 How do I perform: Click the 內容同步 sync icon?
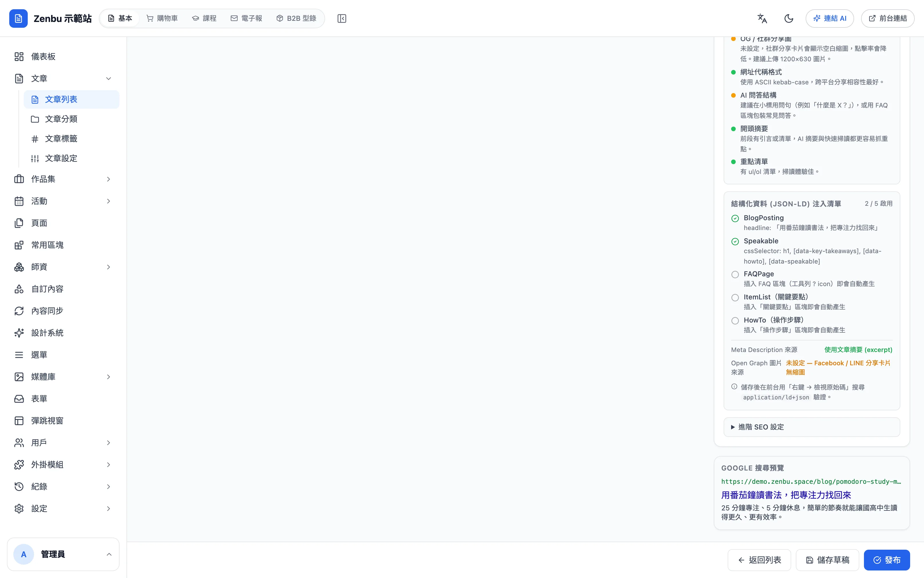click(19, 311)
